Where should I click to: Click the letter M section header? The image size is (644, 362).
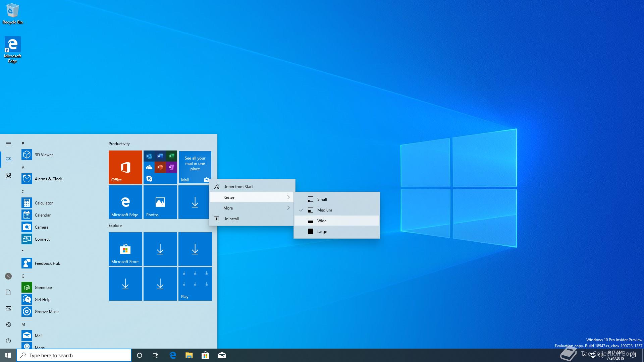[x=23, y=324]
